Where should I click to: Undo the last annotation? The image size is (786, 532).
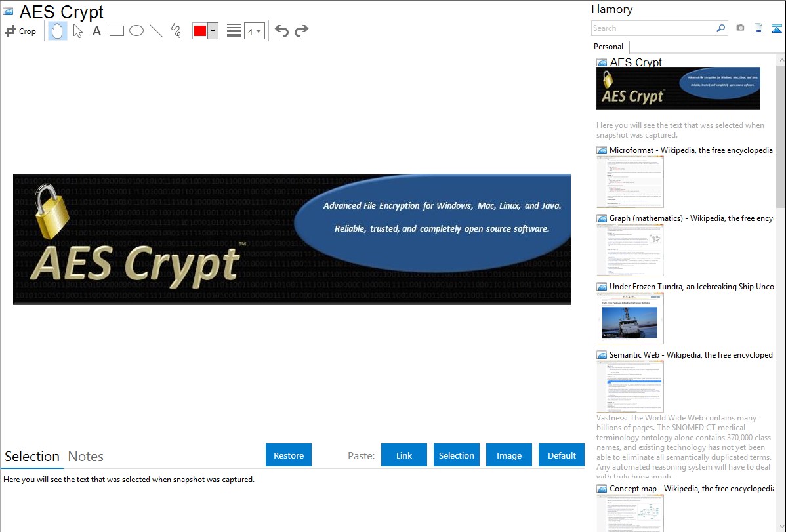[281, 31]
